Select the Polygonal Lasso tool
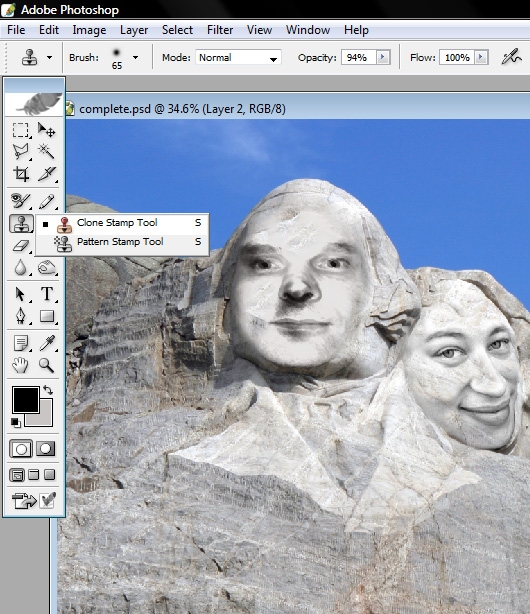This screenshot has width=530, height=614. [x=20, y=152]
